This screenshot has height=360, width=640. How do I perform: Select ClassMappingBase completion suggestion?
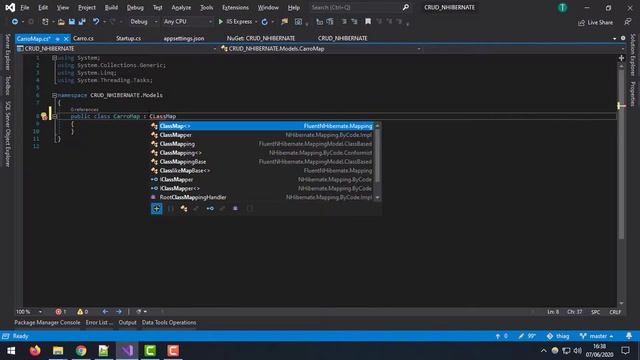click(262, 162)
